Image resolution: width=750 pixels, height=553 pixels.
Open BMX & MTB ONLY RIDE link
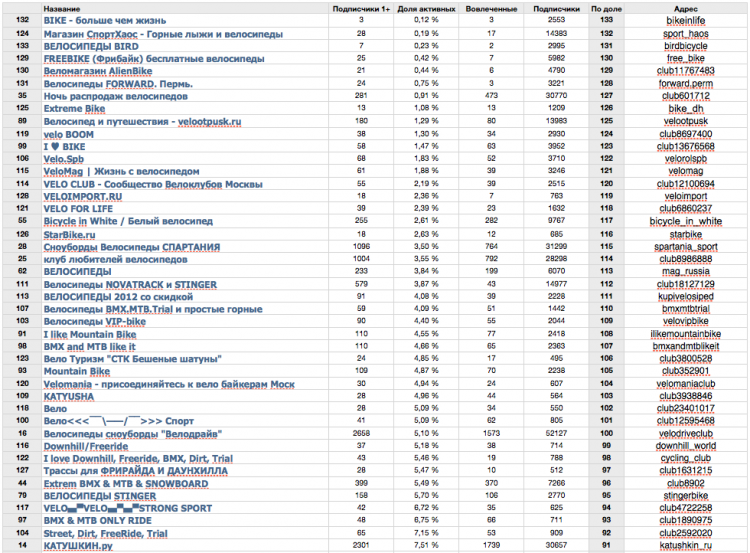[x=97, y=520]
